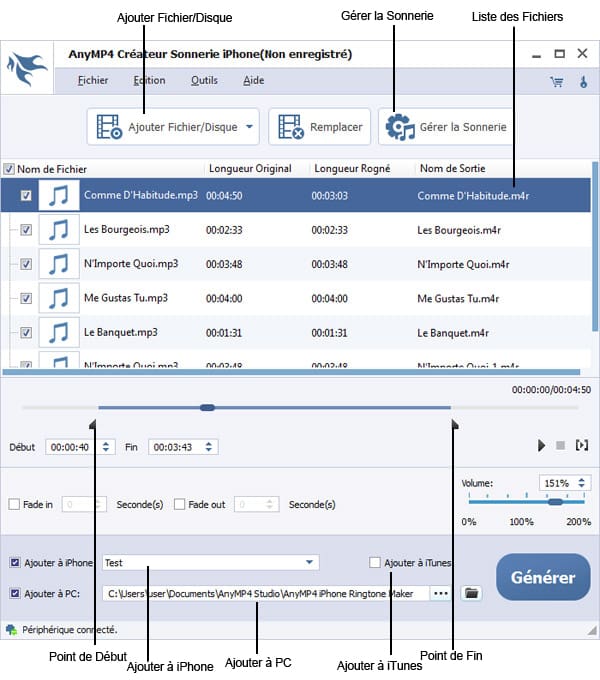Click the Longueur Rogné column header
This screenshot has width=600, height=680.
pos(352,168)
